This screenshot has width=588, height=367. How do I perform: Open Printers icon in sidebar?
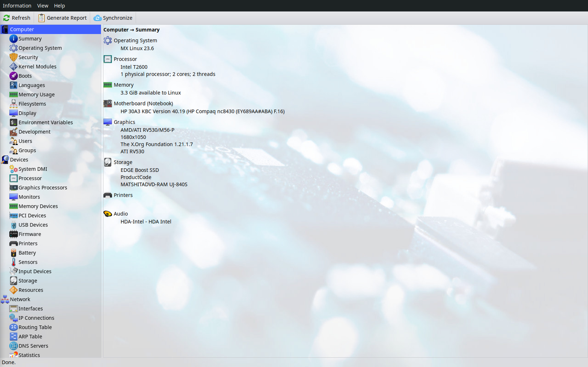click(x=13, y=244)
